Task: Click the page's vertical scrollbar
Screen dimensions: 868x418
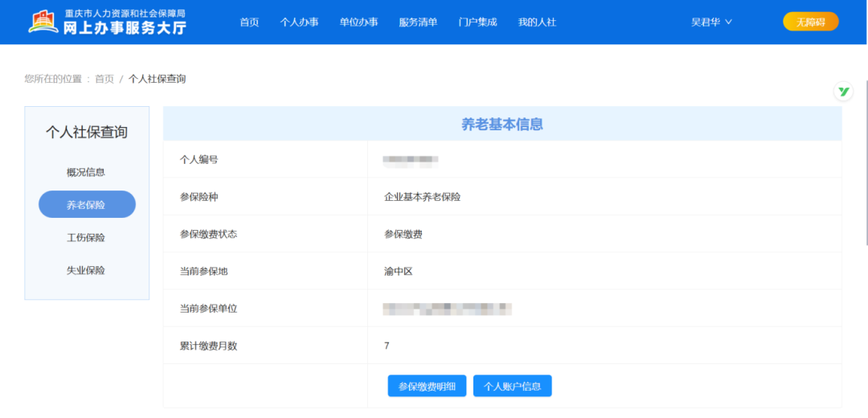Action: (x=866, y=163)
